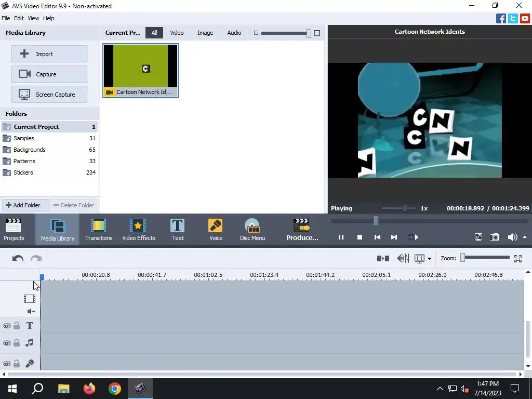532x399 pixels.
Task: Open the File menu
Action: click(6, 18)
